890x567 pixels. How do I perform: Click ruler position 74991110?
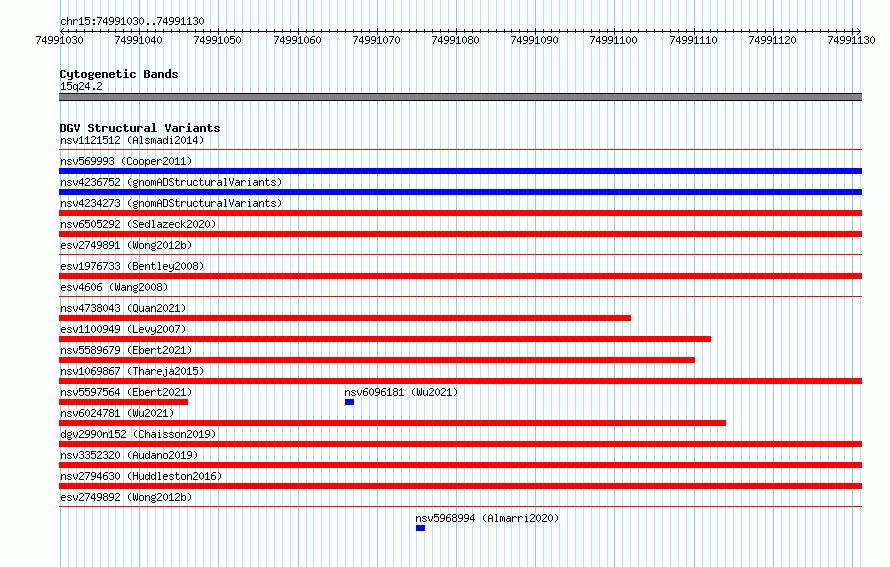[x=694, y=40]
